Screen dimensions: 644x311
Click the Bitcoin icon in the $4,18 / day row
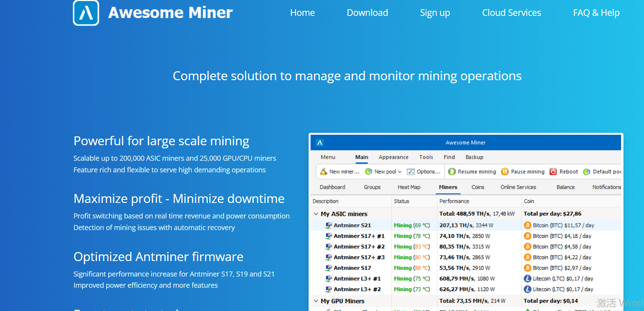click(x=527, y=236)
